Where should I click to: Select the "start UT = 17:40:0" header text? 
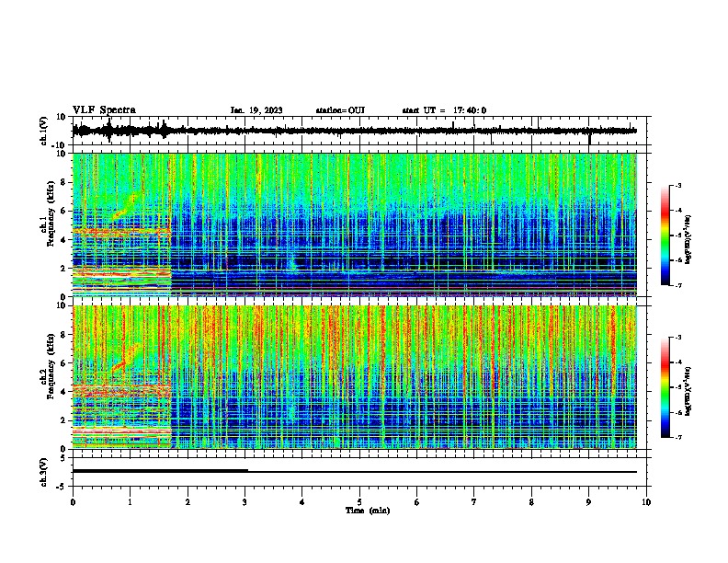coord(444,110)
